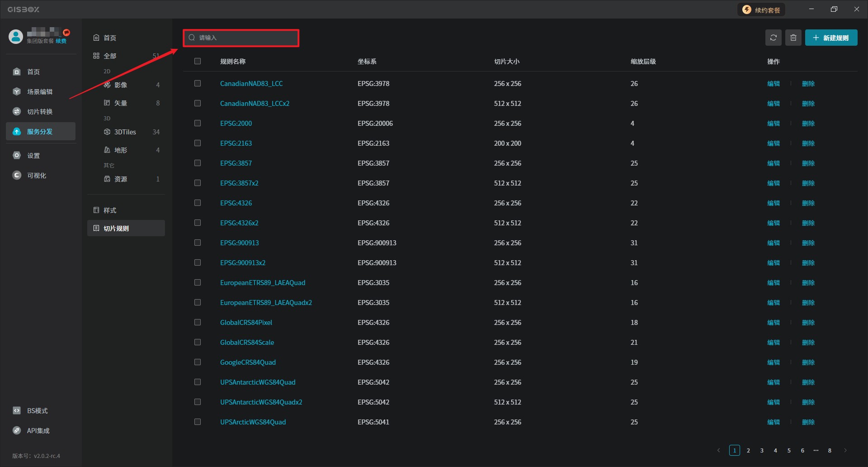Click 编辑 for the EPSG:3857 rule

(x=773, y=163)
